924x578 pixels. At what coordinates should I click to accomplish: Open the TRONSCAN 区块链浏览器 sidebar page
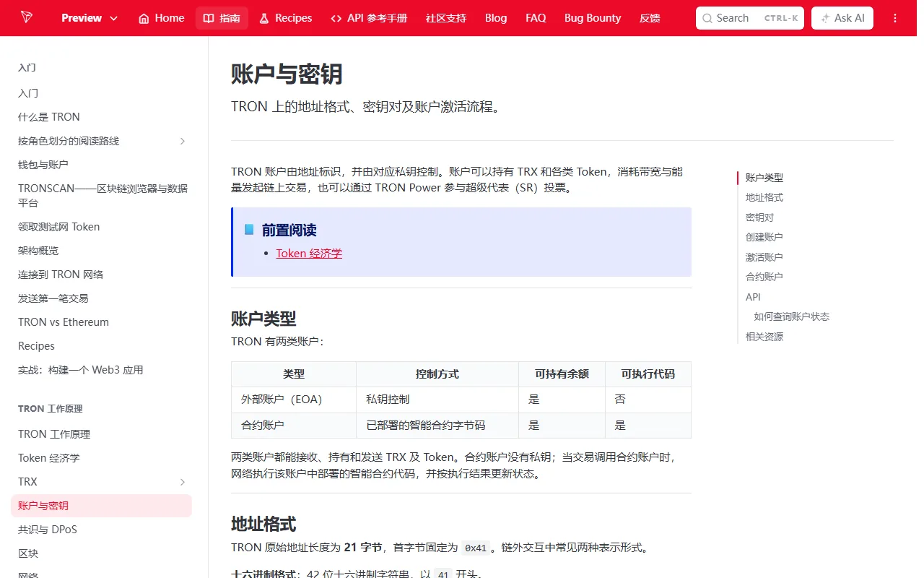pos(101,196)
